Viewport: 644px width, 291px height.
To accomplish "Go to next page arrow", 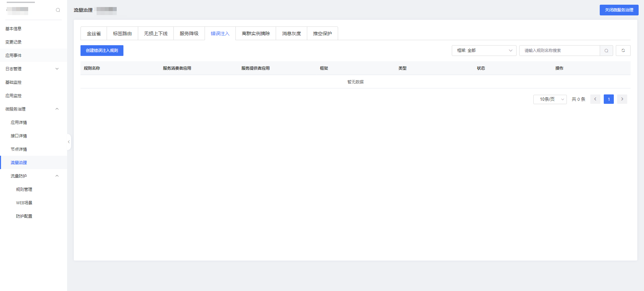I will point(622,99).
